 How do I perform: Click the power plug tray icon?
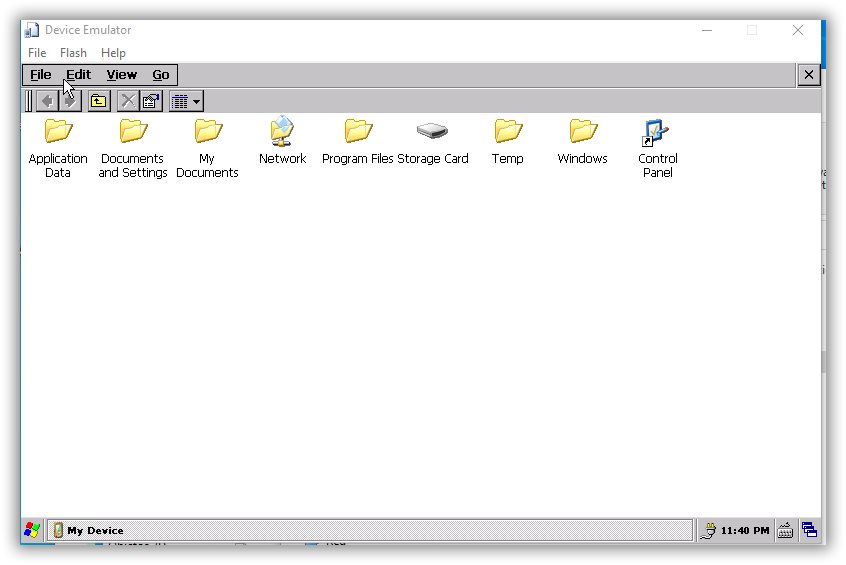(x=708, y=530)
